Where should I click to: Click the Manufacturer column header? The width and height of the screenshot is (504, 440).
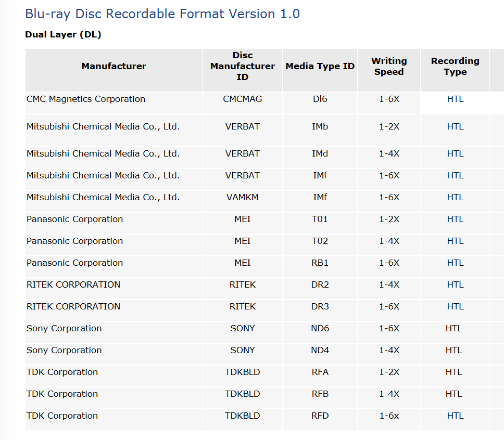[x=114, y=66]
